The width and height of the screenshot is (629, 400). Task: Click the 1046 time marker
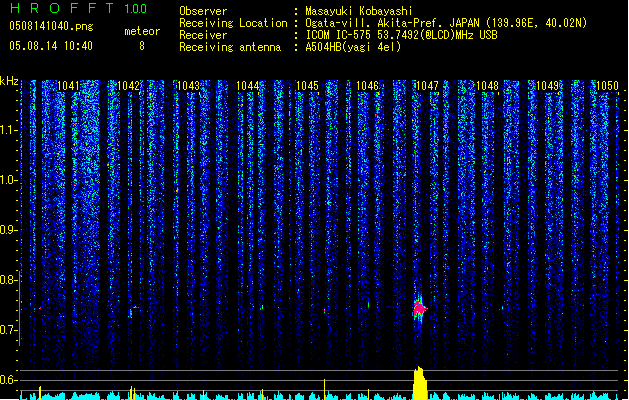click(367, 86)
